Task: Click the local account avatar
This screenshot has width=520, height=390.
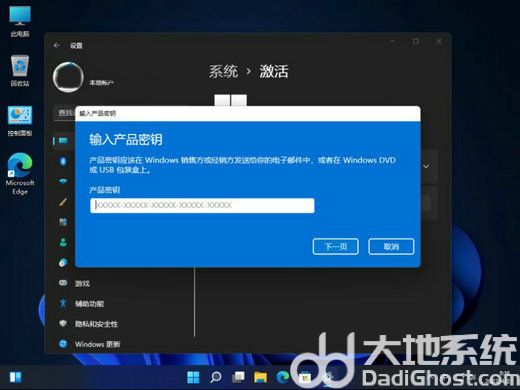Action: [68, 77]
